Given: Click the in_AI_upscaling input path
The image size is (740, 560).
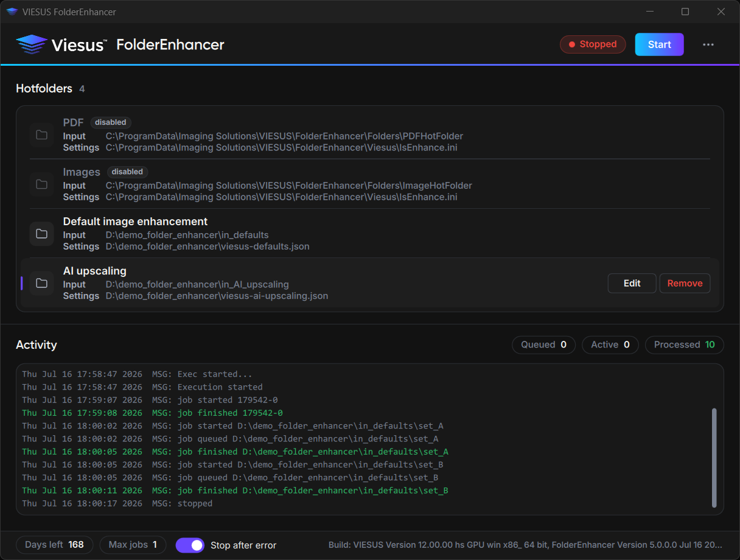Looking at the screenshot, I should (x=197, y=284).
